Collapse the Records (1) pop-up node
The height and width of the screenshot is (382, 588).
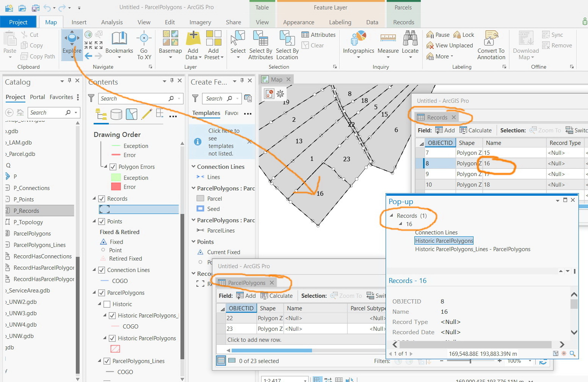click(392, 215)
